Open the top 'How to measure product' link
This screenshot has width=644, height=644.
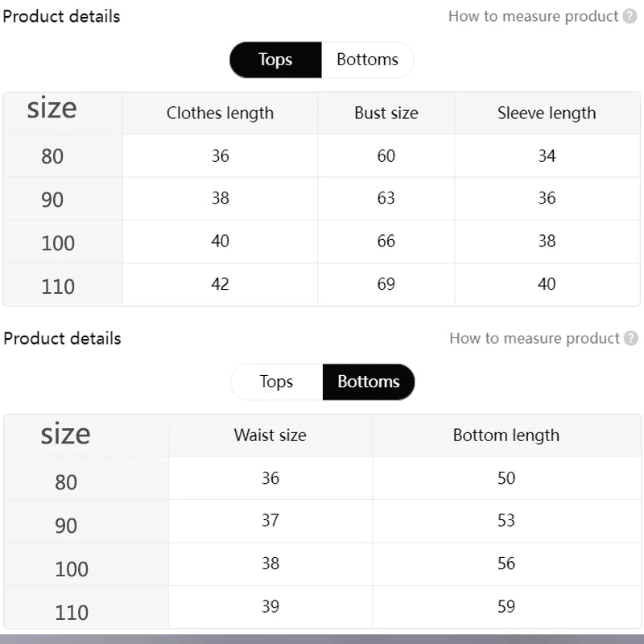click(533, 16)
